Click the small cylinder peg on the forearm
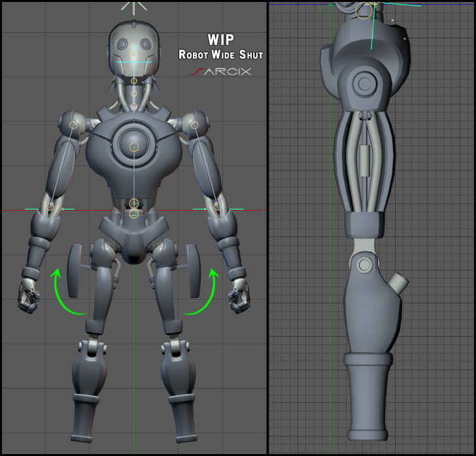The height and width of the screenshot is (456, 476). click(x=398, y=283)
